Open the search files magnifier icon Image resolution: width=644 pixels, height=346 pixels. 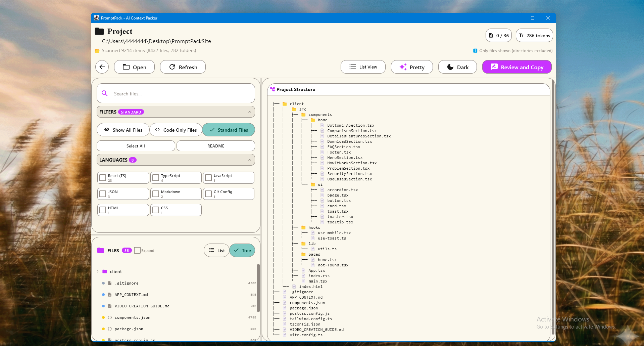[105, 93]
